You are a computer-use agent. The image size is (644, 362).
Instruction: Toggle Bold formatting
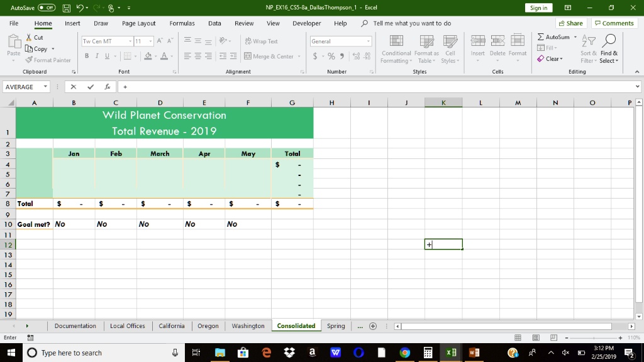87,56
